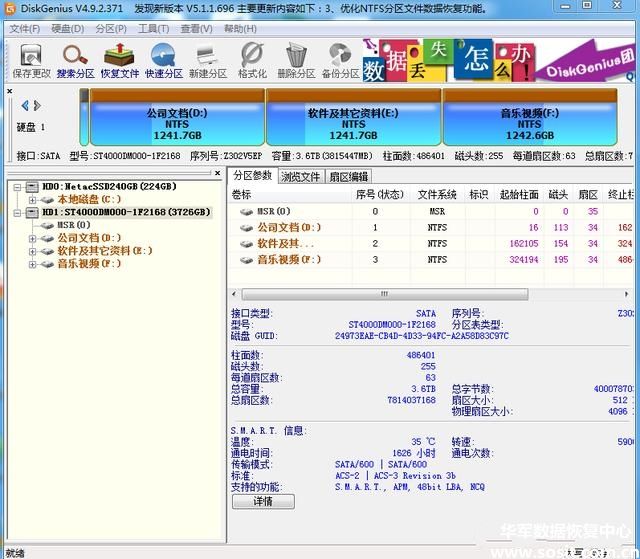Select the 音乐视频(F:) row in partition table

290,259
